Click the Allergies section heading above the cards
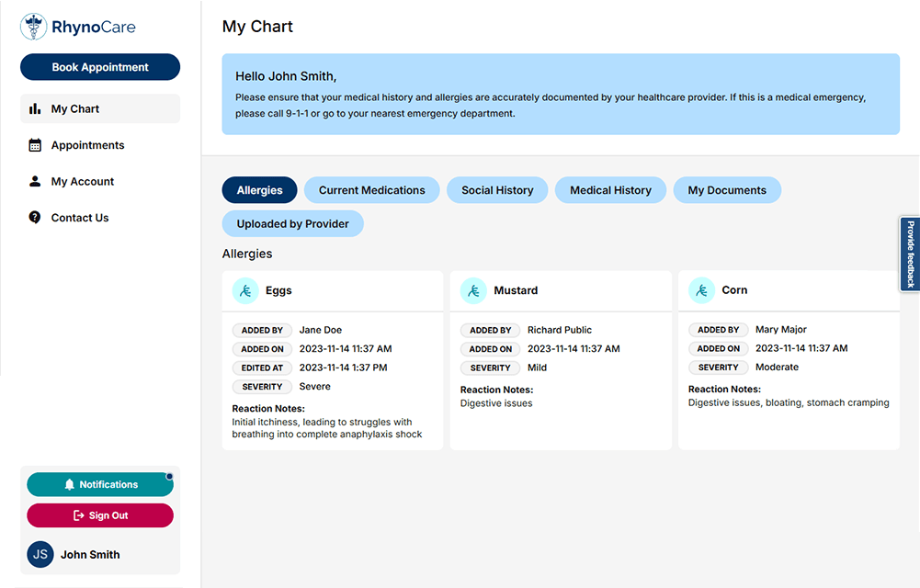 (247, 254)
